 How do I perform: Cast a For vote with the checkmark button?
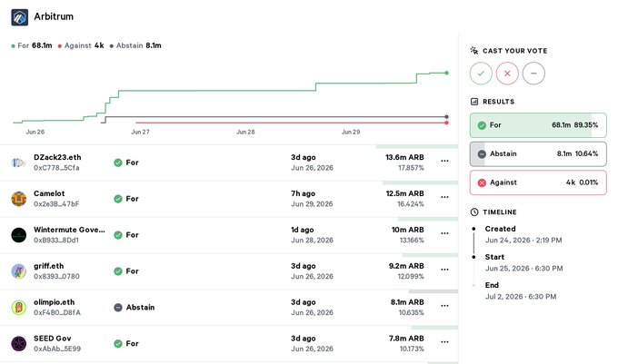pos(481,74)
